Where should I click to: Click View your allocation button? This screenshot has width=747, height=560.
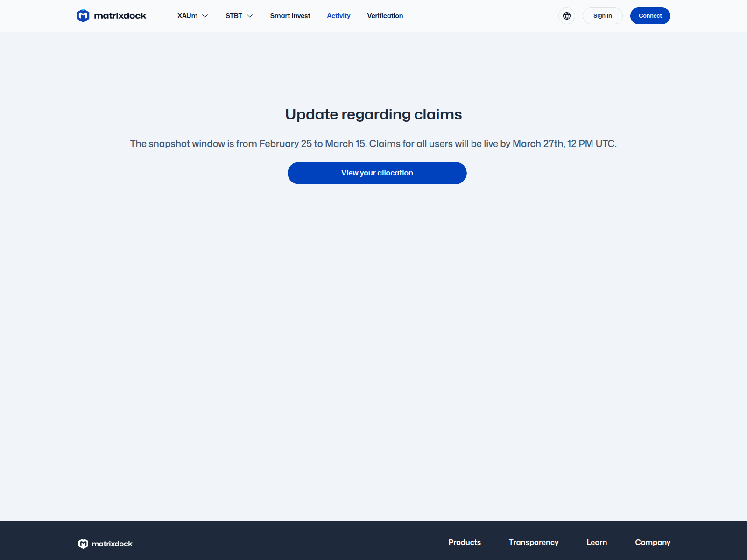[x=377, y=173]
